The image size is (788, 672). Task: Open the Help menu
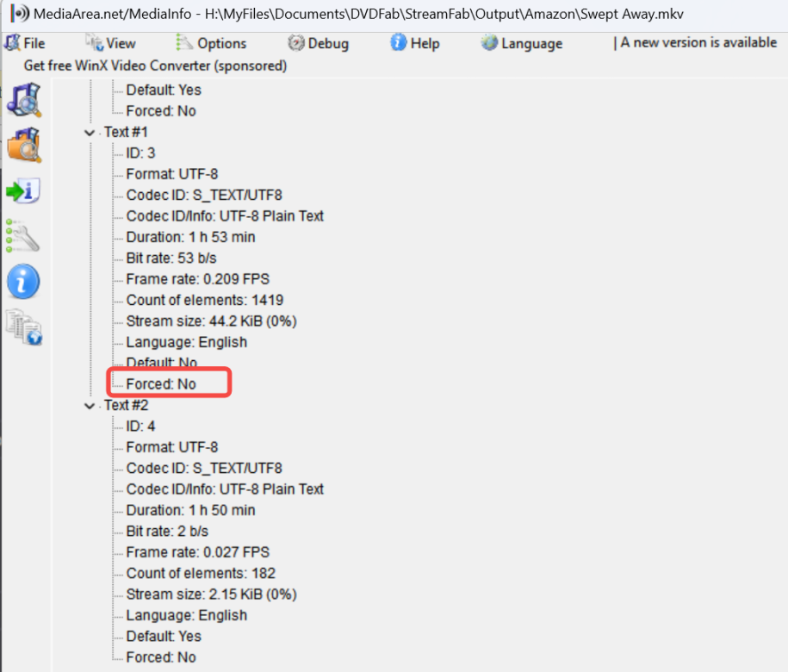[415, 43]
